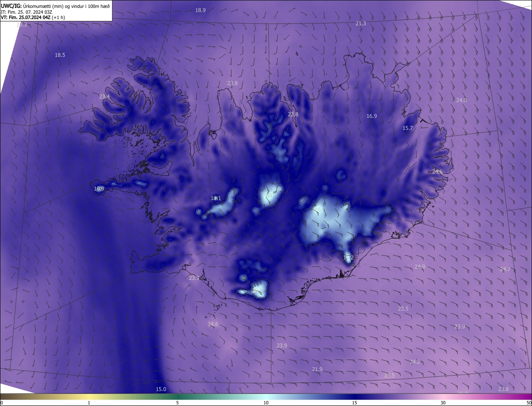Click the 25.5 value on the map
Screen dimensions: 532x406
point(389,375)
